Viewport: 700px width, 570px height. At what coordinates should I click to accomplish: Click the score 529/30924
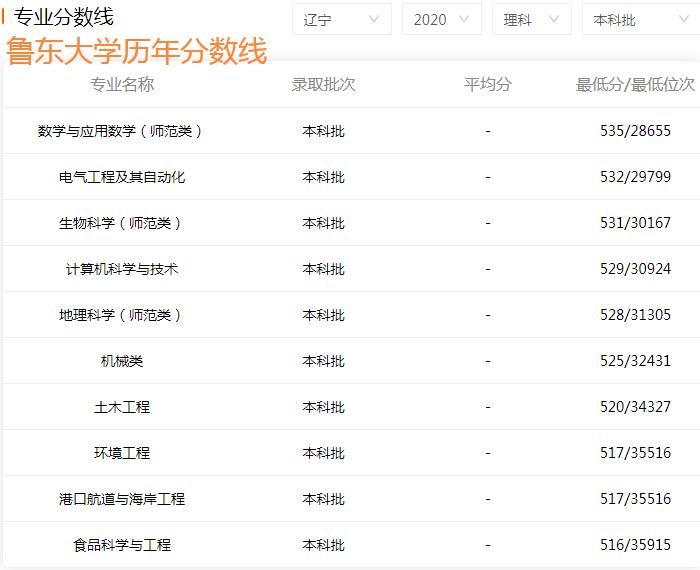pyautogui.click(x=635, y=269)
